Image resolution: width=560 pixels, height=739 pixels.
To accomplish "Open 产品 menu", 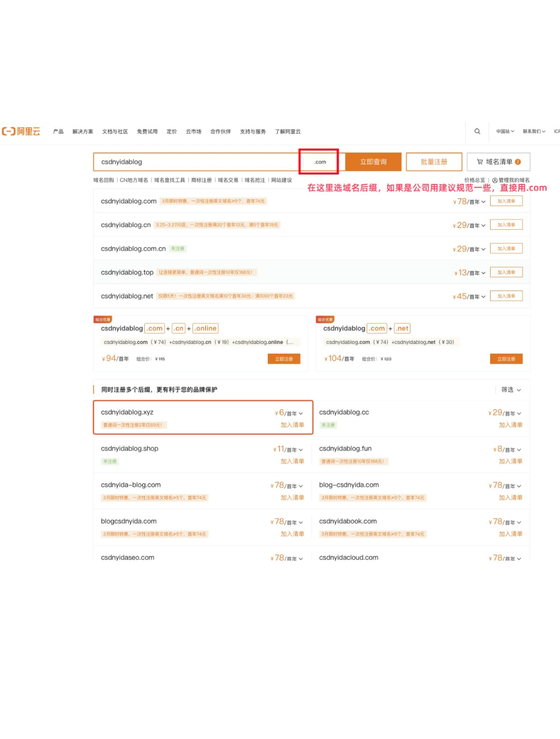I will tap(58, 131).
